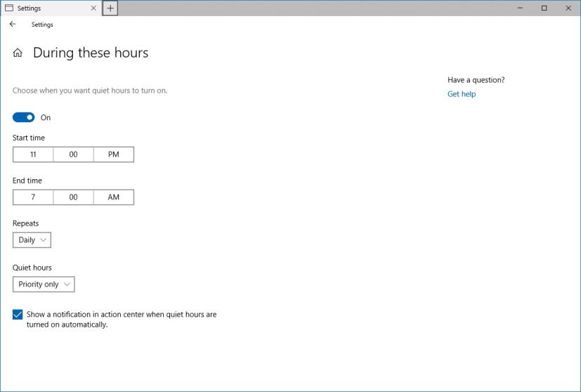Turn off the quiet hours schedule toggle
Screen dimensions: 581x392
24,117
